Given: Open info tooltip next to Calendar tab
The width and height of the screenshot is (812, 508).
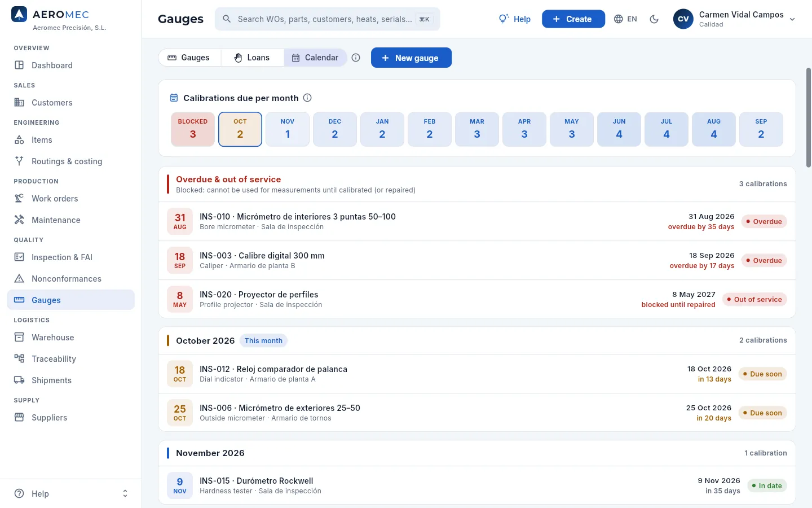Looking at the screenshot, I should [356, 58].
